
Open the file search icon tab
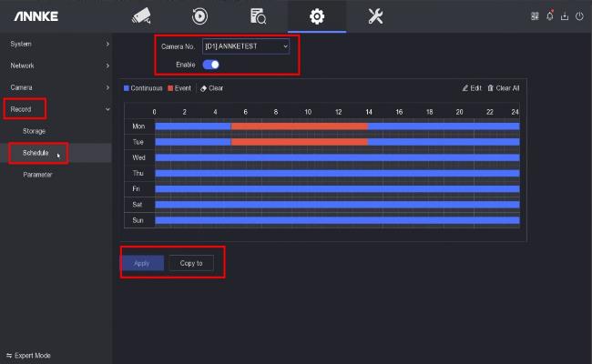point(258,15)
